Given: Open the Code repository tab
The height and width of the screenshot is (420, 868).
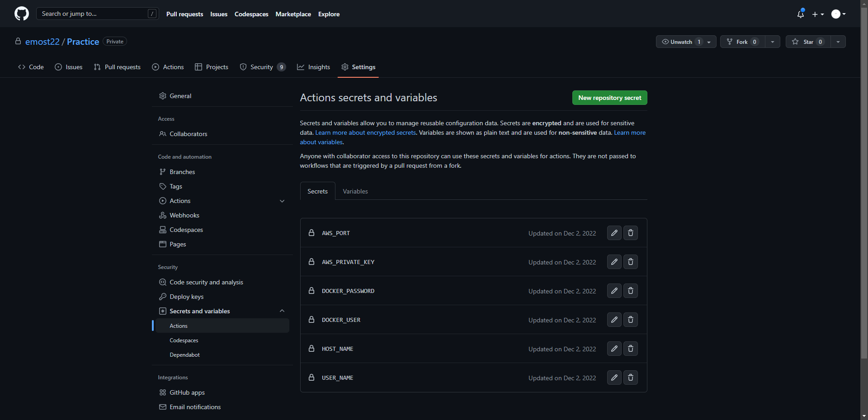Looking at the screenshot, I should [x=31, y=67].
